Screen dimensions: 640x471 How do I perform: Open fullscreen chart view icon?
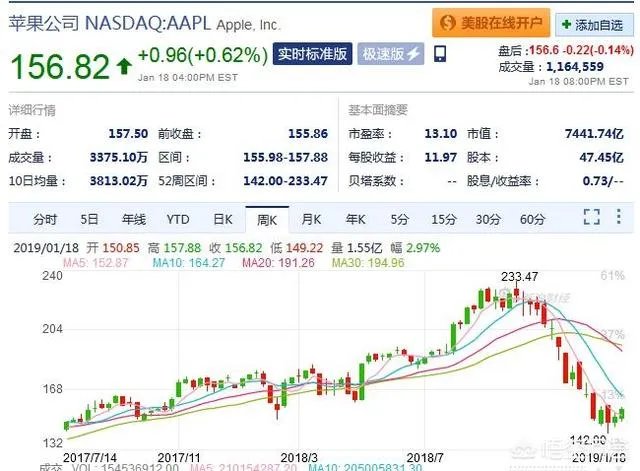tap(591, 217)
